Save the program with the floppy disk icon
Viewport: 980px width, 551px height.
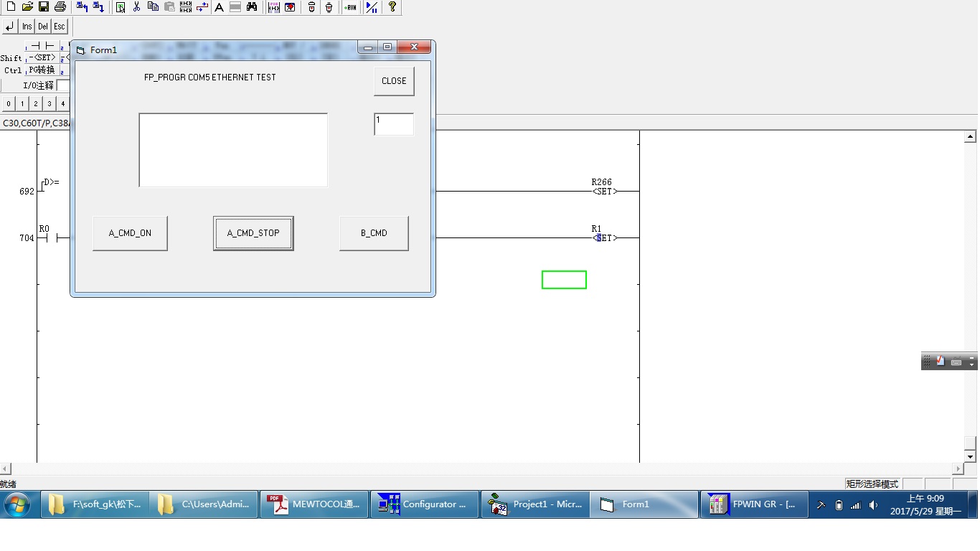(44, 7)
